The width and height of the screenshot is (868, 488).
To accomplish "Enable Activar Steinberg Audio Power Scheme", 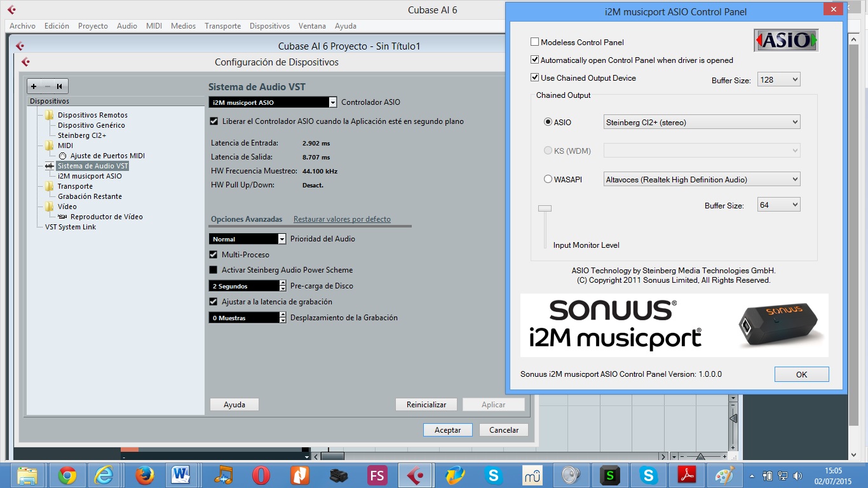I will pos(214,270).
